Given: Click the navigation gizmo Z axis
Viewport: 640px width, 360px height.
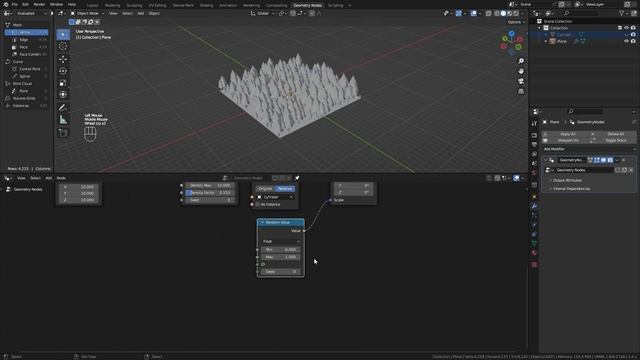Looking at the screenshot, I should point(511,33).
